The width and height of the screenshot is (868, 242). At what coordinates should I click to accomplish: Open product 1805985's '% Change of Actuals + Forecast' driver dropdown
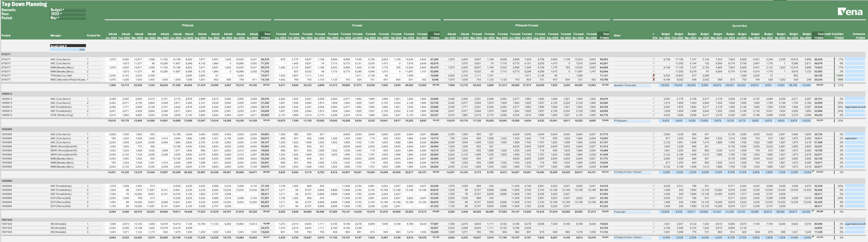[x=632, y=172]
